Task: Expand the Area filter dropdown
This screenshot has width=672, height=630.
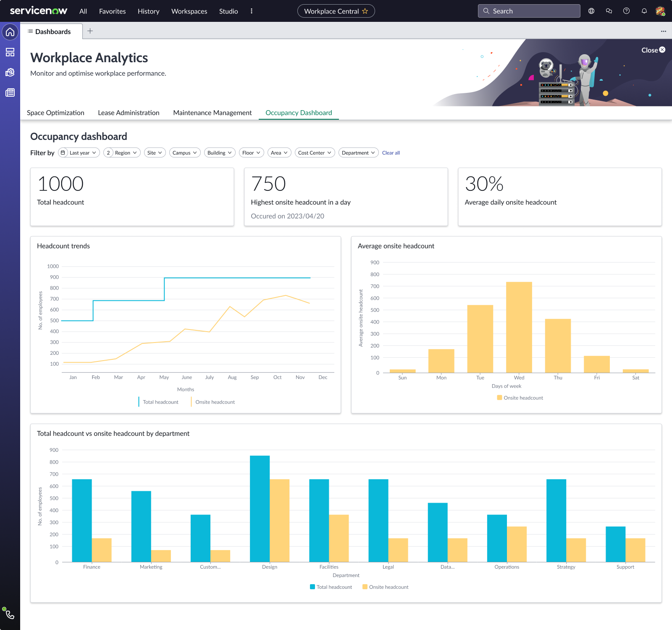Action: (x=279, y=153)
